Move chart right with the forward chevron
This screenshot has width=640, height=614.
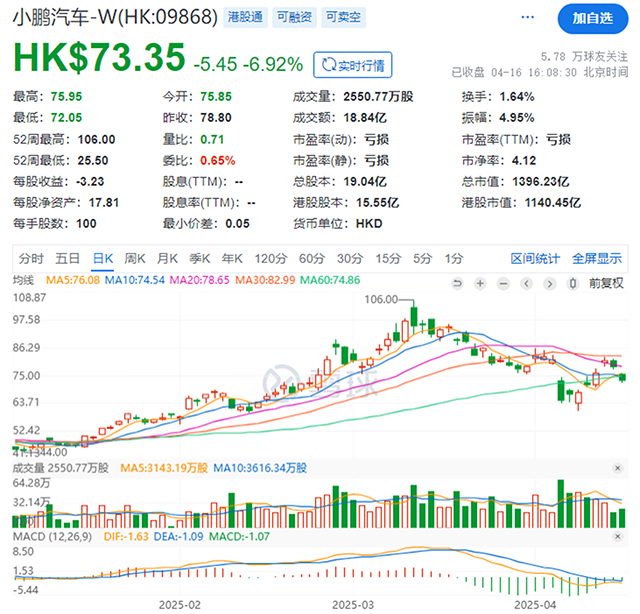[x=550, y=283]
